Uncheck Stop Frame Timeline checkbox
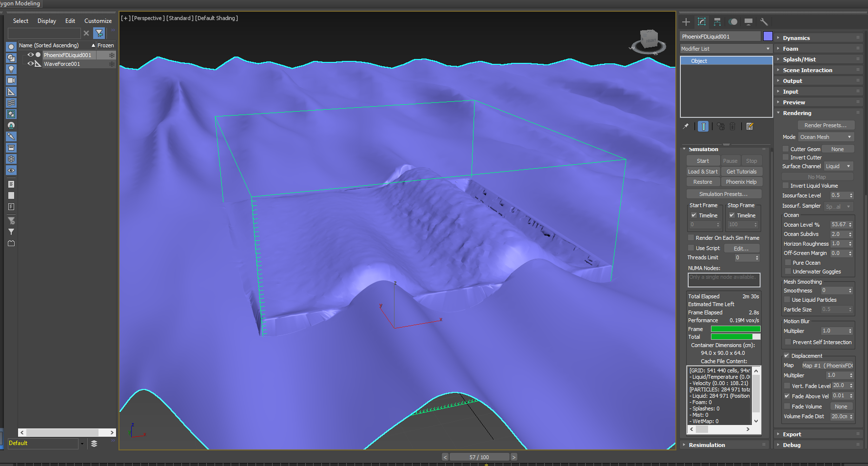Screen dimensions: 868x466 [731, 215]
